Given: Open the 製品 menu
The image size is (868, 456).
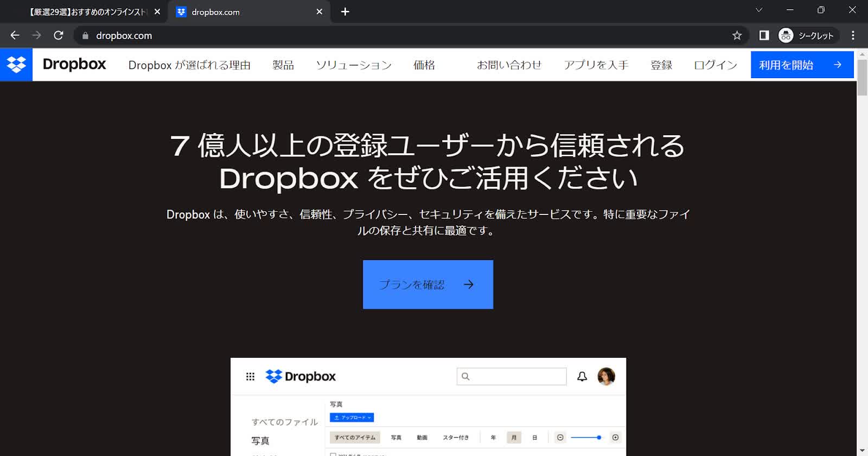Looking at the screenshot, I should (283, 65).
